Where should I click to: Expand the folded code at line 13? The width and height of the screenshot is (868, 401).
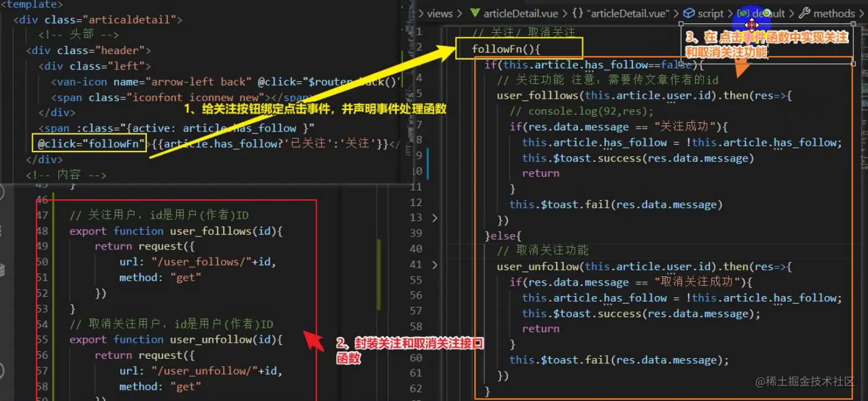pos(434,218)
